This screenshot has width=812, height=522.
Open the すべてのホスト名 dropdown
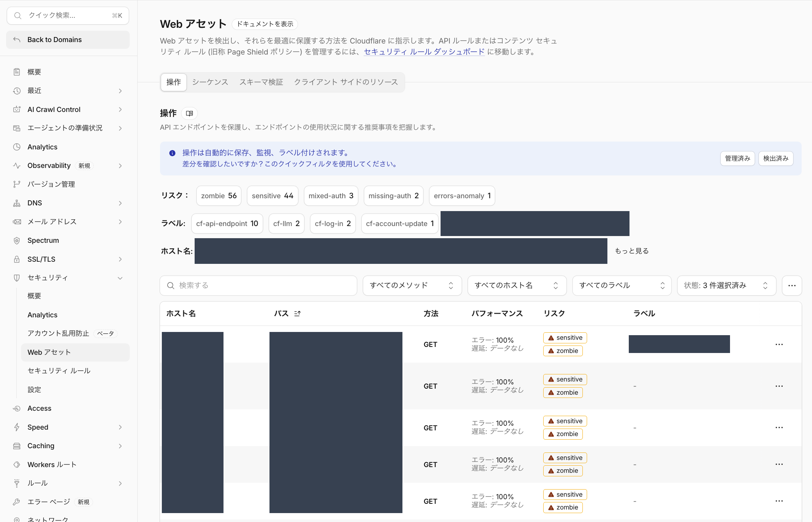[x=517, y=286]
